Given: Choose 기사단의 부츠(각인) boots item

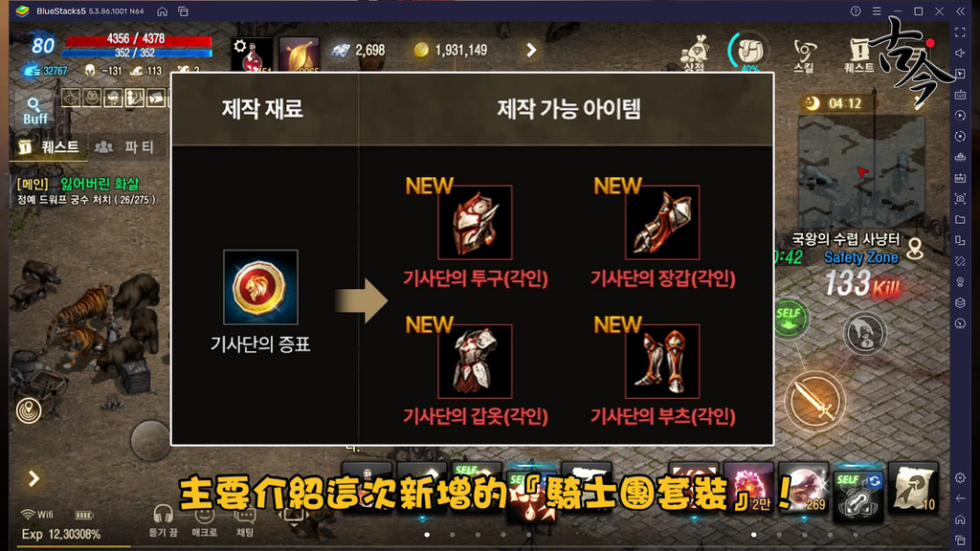Looking at the screenshot, I should pos(662,361).
